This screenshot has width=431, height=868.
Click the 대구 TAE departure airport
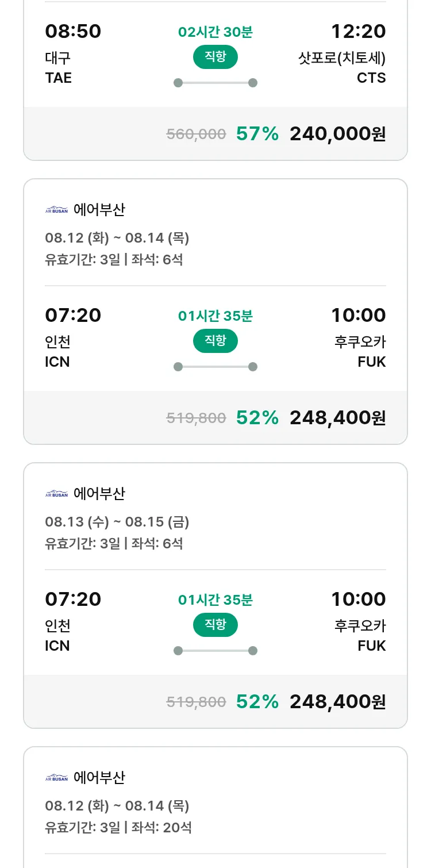(59, 68)
